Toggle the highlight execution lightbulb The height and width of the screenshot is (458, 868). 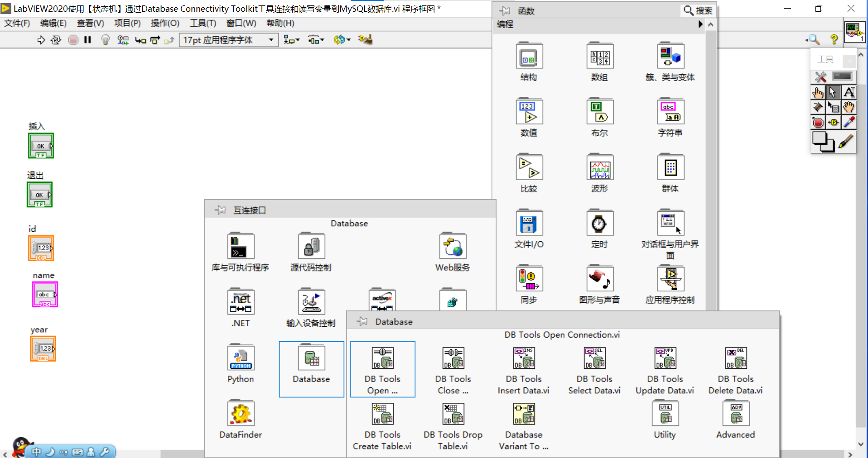(105, 40)
